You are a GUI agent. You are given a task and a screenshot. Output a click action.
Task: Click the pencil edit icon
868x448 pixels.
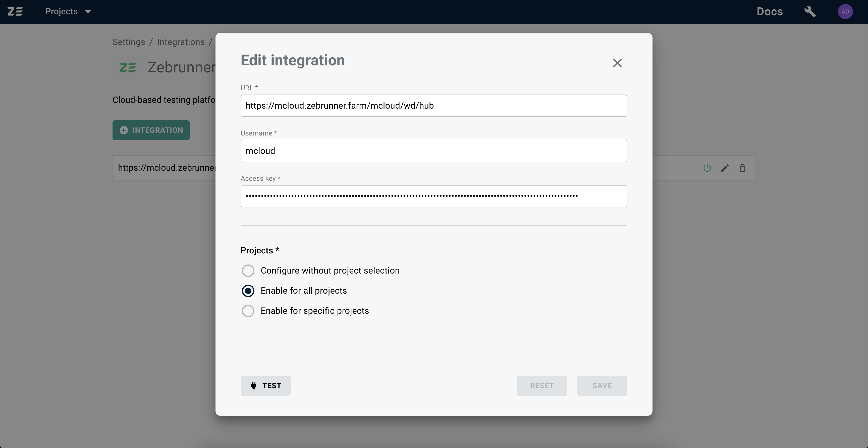724,168
